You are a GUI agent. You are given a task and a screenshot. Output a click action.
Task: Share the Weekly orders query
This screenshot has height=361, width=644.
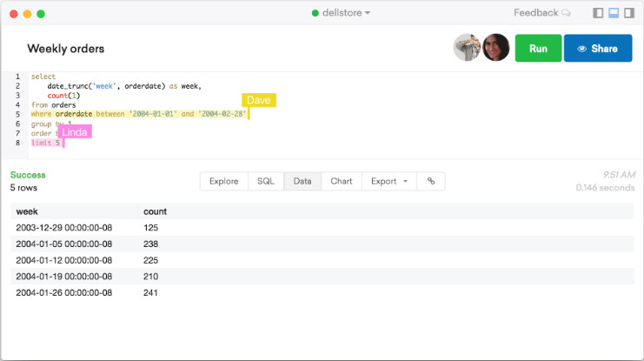(598, 48)
